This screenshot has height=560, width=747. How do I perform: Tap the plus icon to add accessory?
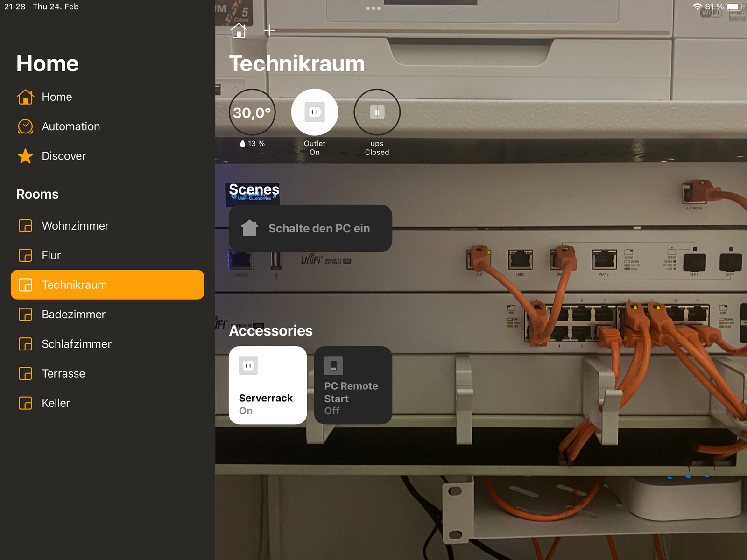269,31
